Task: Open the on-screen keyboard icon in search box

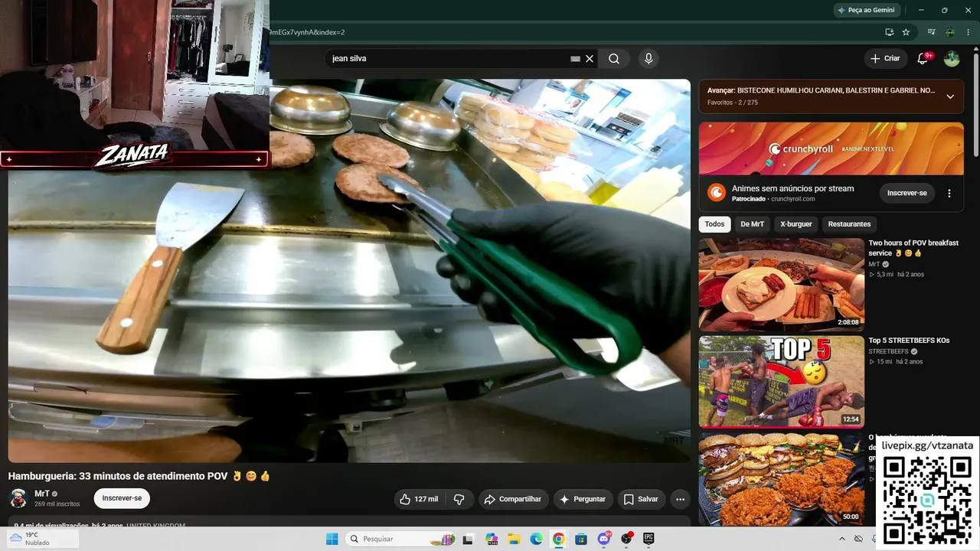Action: 576,59
